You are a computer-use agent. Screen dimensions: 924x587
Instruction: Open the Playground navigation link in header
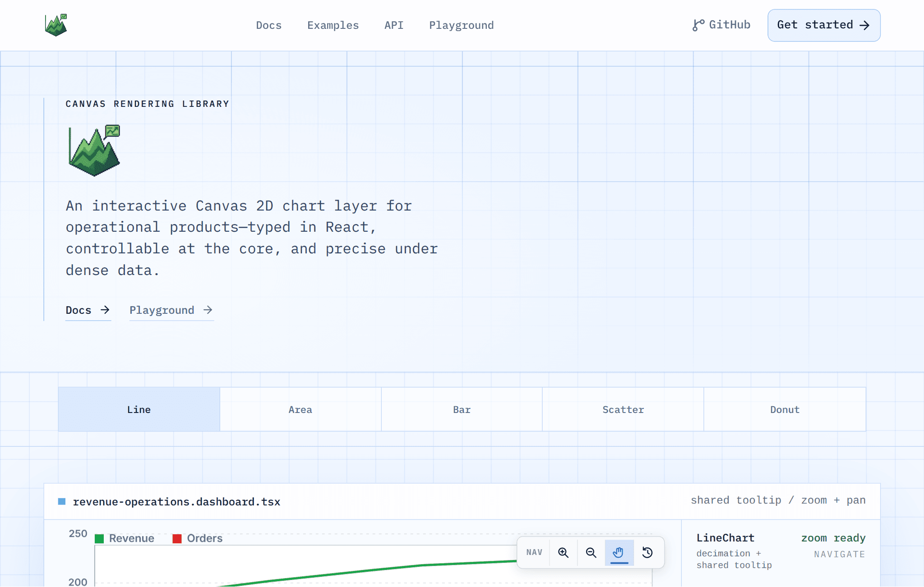pos(462,25)
